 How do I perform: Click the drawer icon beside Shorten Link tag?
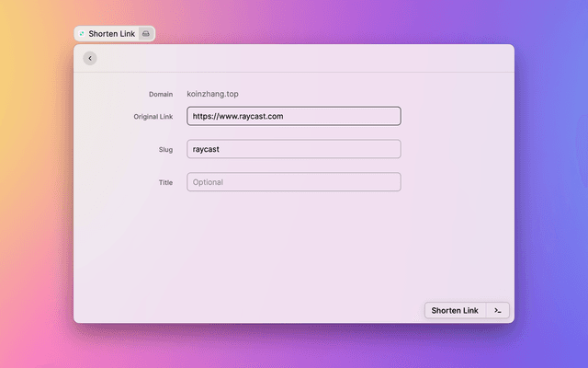[146, 33]
